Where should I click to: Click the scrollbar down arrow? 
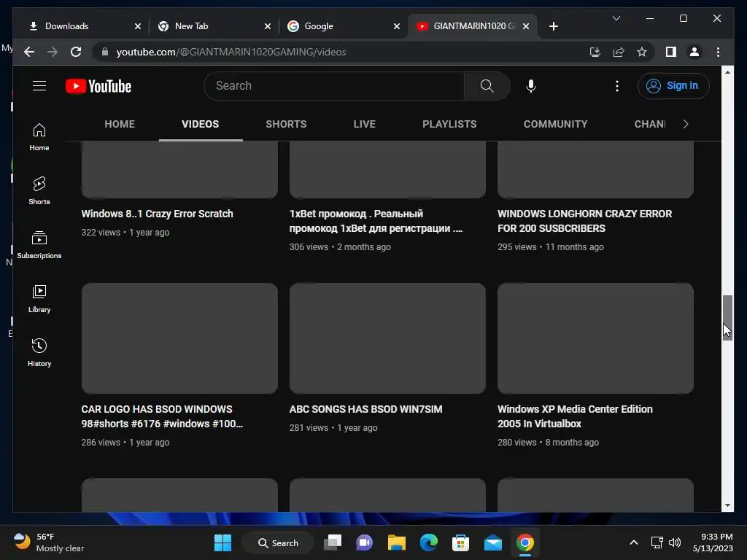727,505
